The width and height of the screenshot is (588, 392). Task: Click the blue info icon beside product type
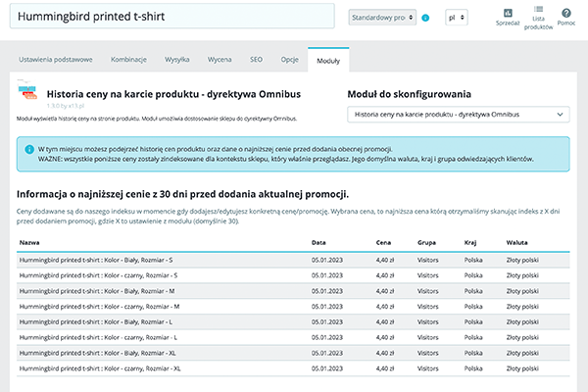point(425,18)
